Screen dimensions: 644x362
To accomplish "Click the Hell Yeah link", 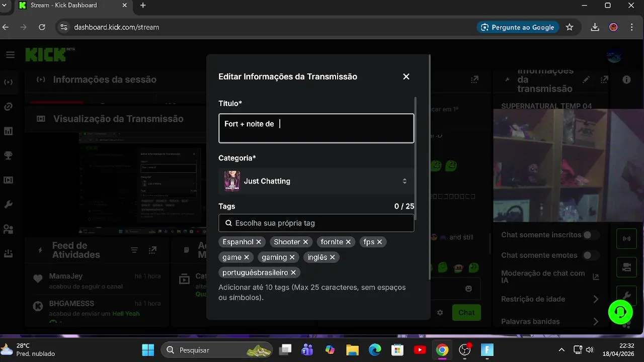I will pos(126,313).
